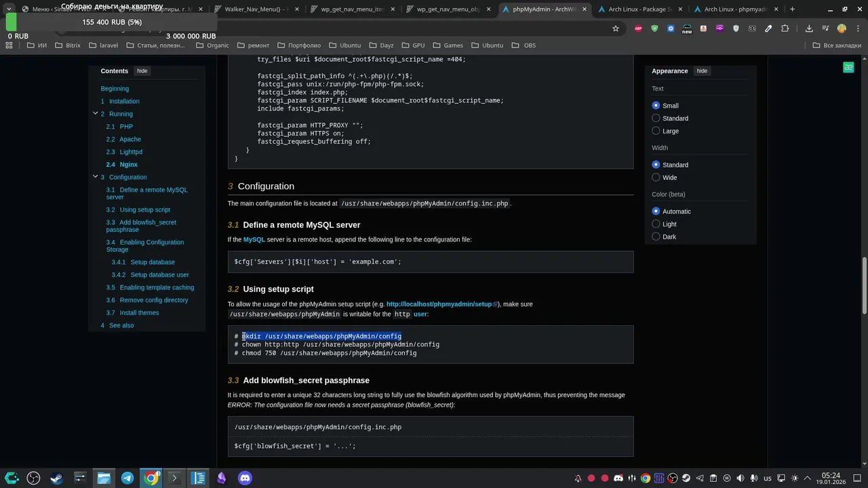Collapse the Running section in contents
Image resolution: width=868 pixels, height=488 pixels.
click(95, 114)
